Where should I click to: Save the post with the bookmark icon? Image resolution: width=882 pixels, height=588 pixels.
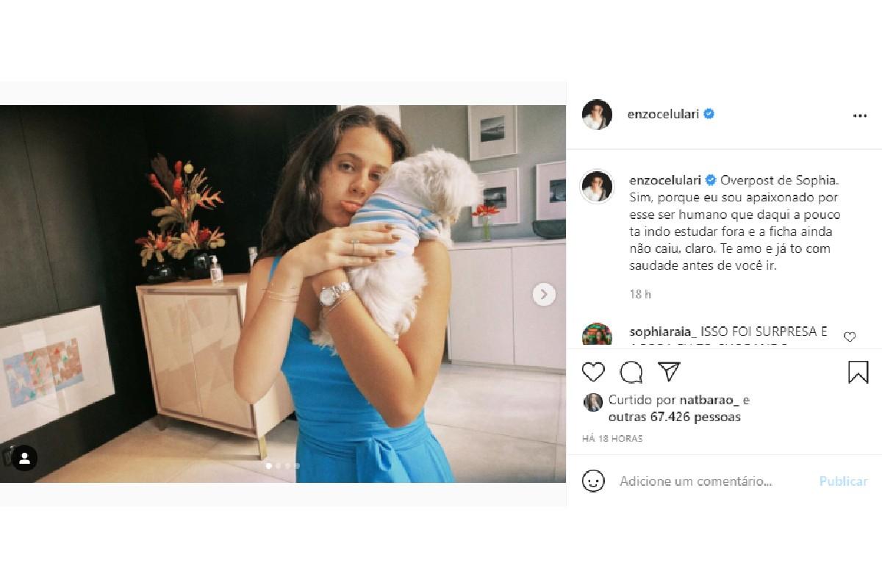coord(858,372)
